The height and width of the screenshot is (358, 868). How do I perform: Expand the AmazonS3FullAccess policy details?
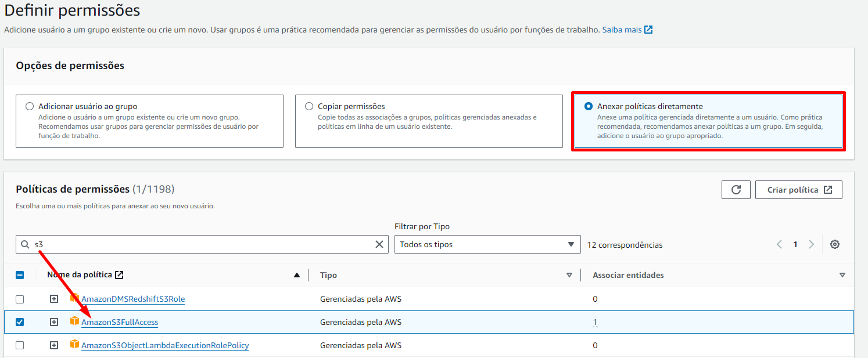54,322
